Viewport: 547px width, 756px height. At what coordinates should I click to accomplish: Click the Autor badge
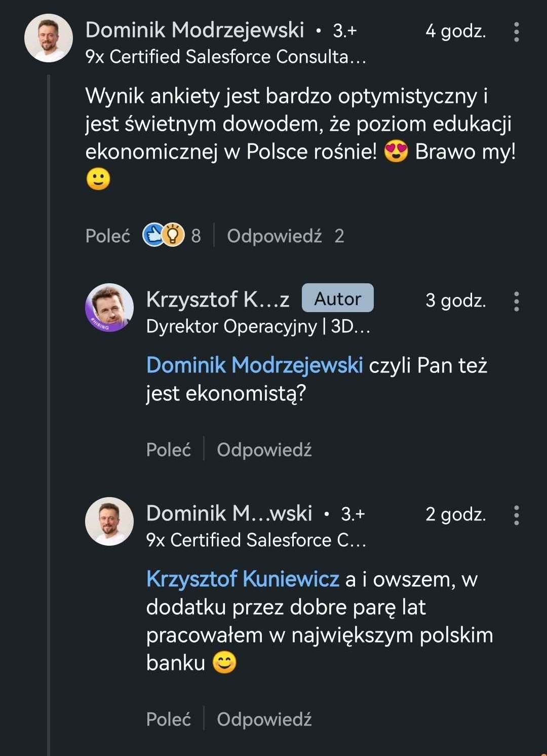click(337, 298)
